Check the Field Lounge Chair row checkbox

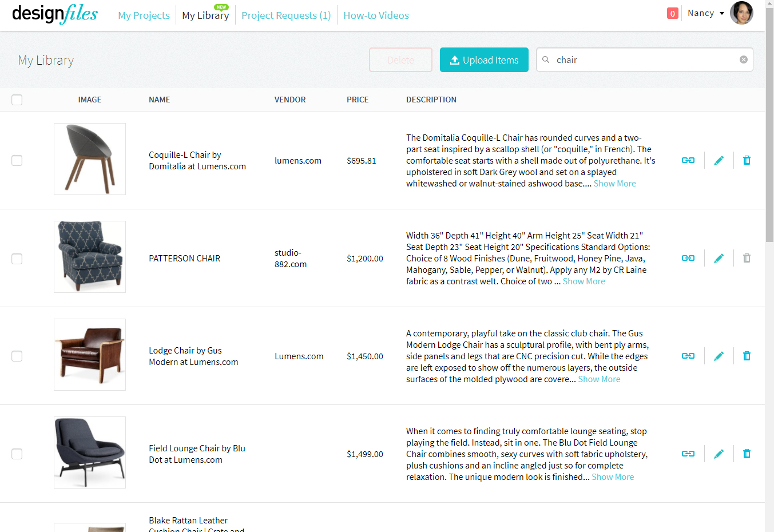17,454
